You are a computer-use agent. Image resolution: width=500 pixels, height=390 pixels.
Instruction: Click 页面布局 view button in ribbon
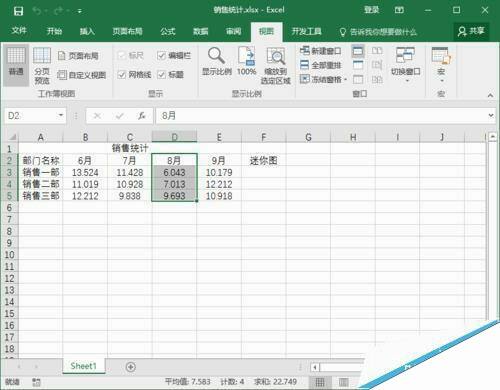(78, 56)
